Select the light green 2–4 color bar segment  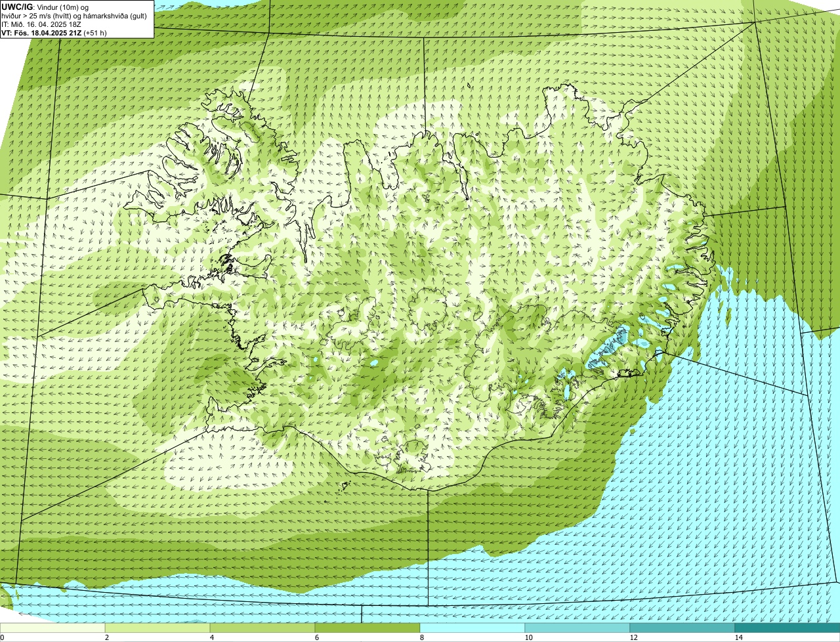157,628
